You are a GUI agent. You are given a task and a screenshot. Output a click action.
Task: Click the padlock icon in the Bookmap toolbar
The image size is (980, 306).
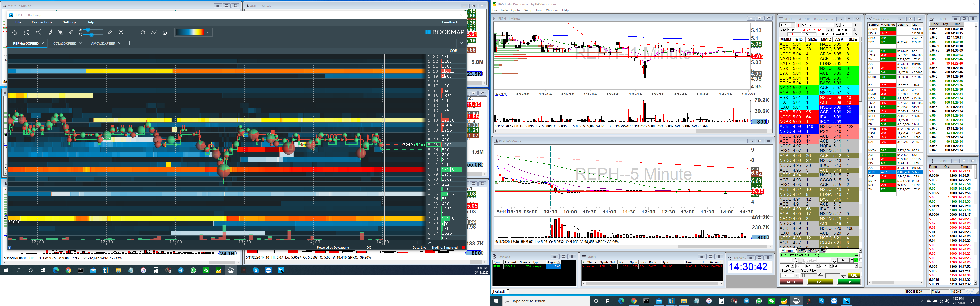[x=165, y=32]
